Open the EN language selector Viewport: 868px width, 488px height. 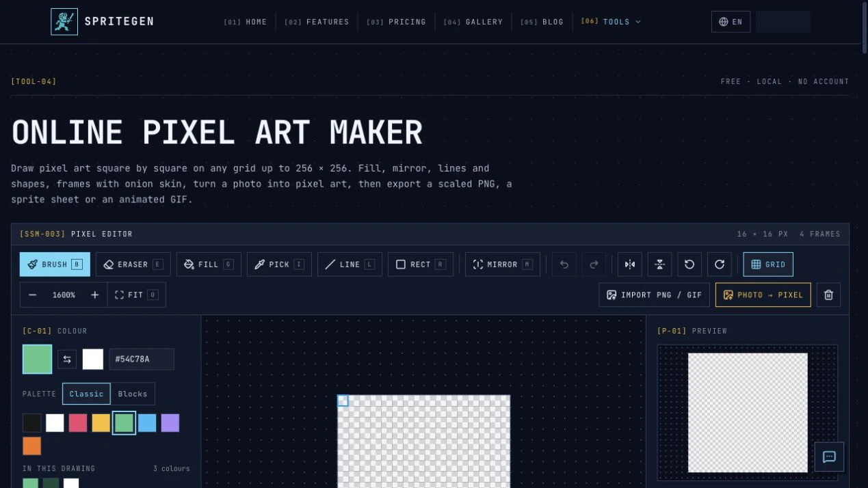(x=731, y=22)
